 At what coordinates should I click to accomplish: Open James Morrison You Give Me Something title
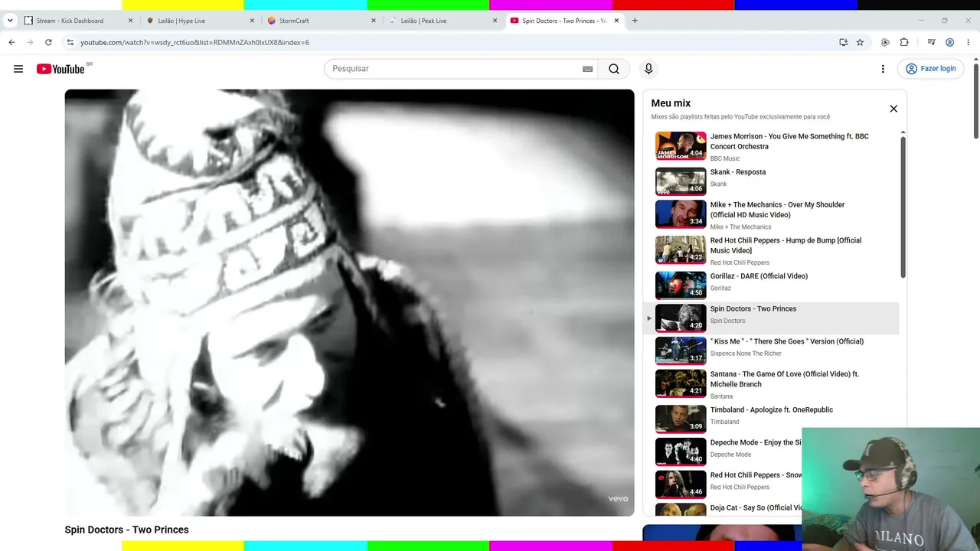pos(789,142)
